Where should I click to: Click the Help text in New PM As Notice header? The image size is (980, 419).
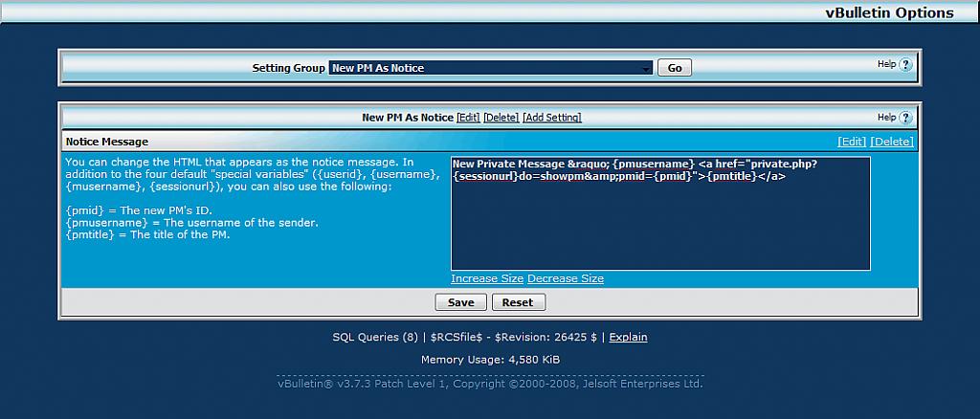point(886,117)
